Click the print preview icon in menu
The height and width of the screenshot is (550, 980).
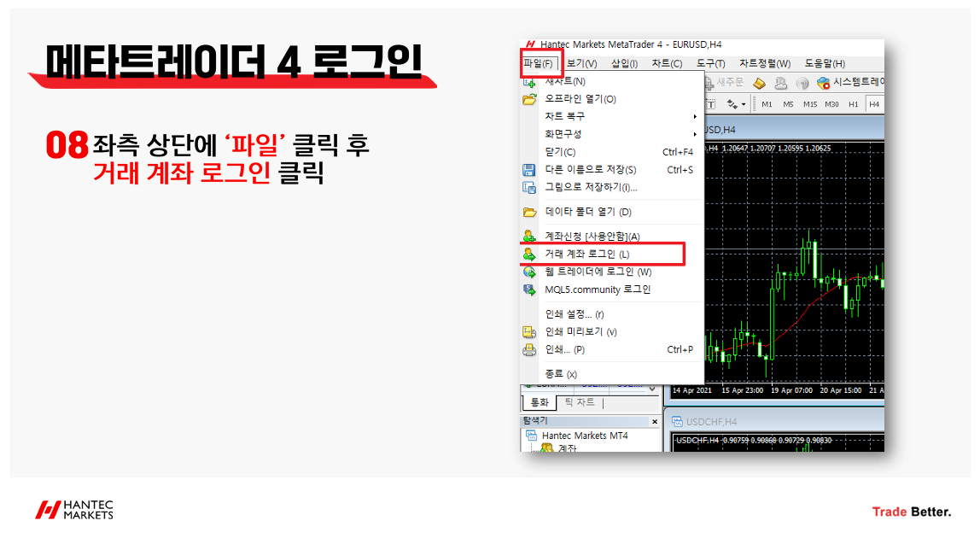[528, 332]
